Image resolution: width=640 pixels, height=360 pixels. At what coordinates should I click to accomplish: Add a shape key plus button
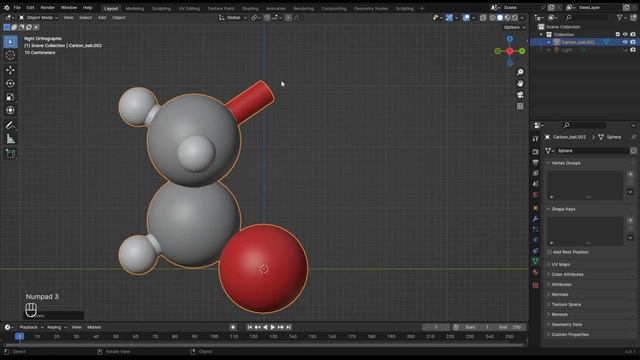coord(630,220)
